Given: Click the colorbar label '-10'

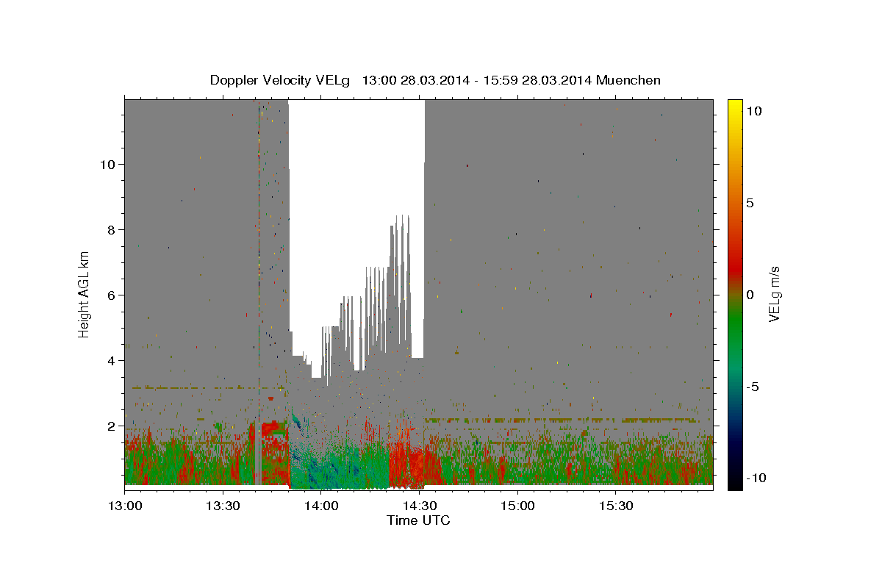Looking at the screenshot, I should click(757, 478).
